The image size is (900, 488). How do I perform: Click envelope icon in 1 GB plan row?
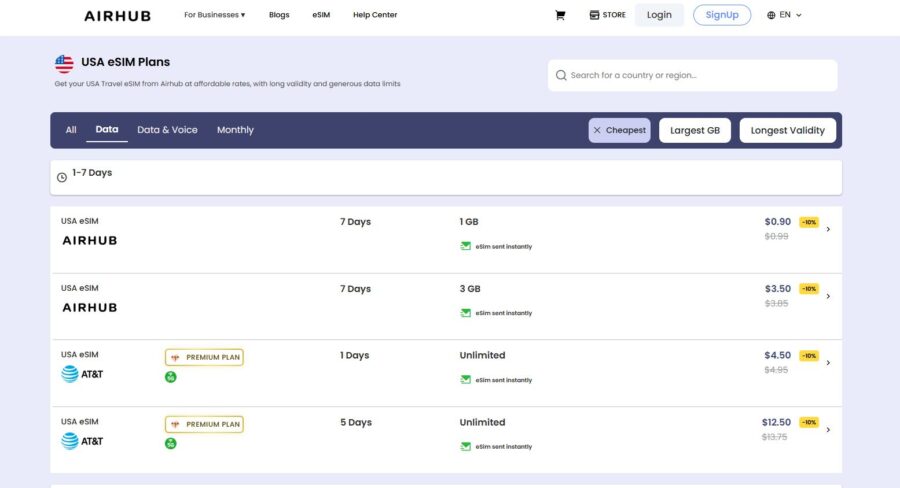[x=465, y=246]
